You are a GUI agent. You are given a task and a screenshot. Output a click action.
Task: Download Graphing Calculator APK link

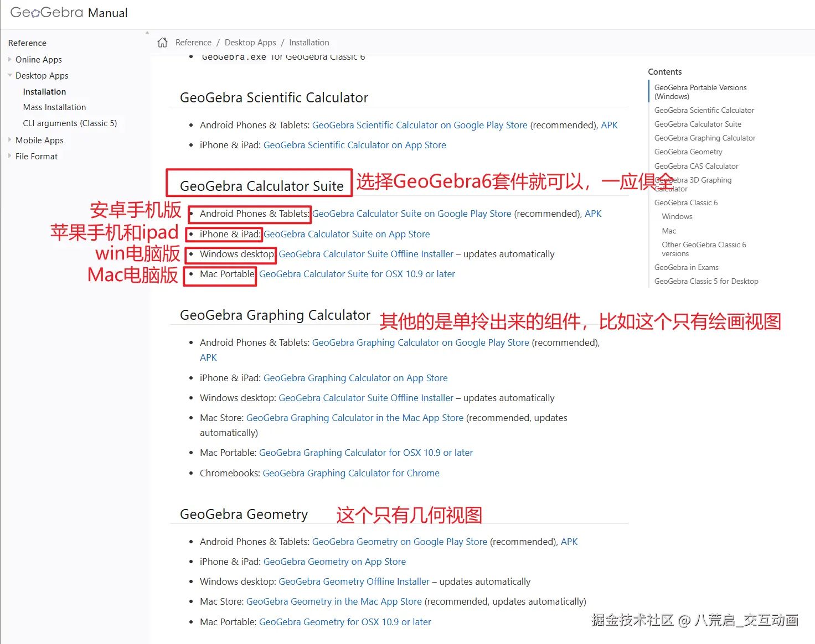click(x=208, y=357)
